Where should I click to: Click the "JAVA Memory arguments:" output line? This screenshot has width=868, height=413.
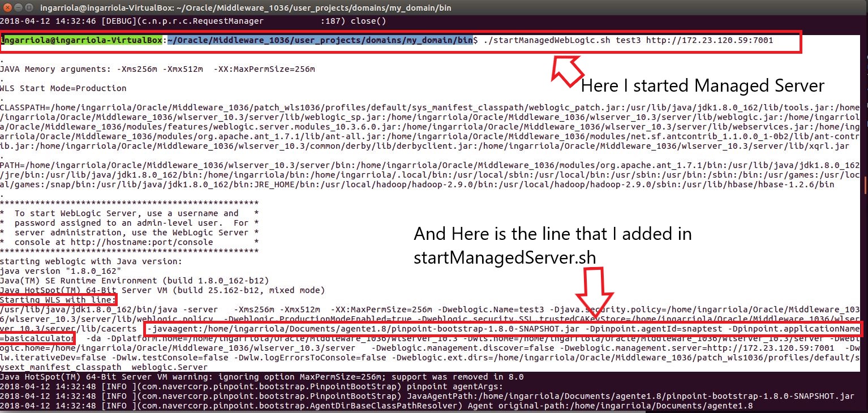click(x=157, y=69)
